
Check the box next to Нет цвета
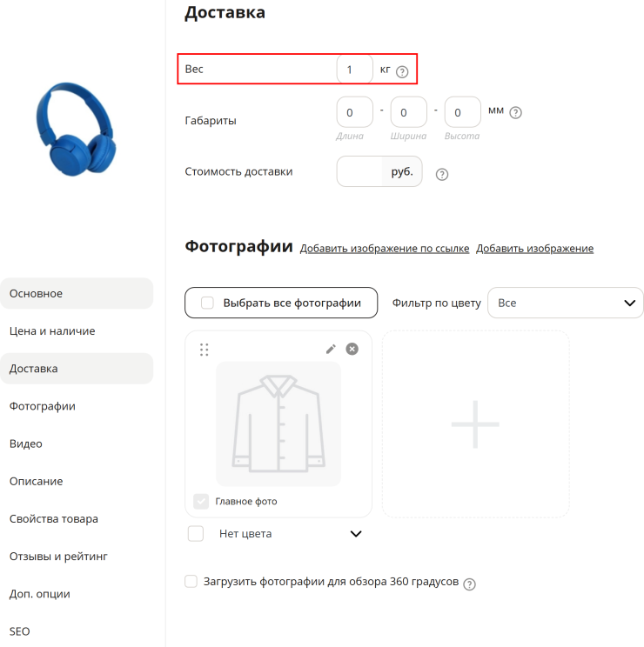(196, 534)
